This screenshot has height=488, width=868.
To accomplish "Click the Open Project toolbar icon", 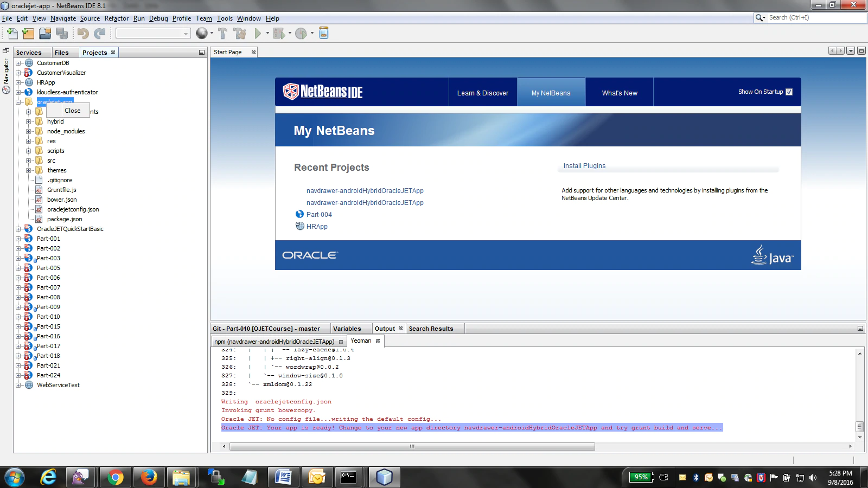I will [45, 34].
